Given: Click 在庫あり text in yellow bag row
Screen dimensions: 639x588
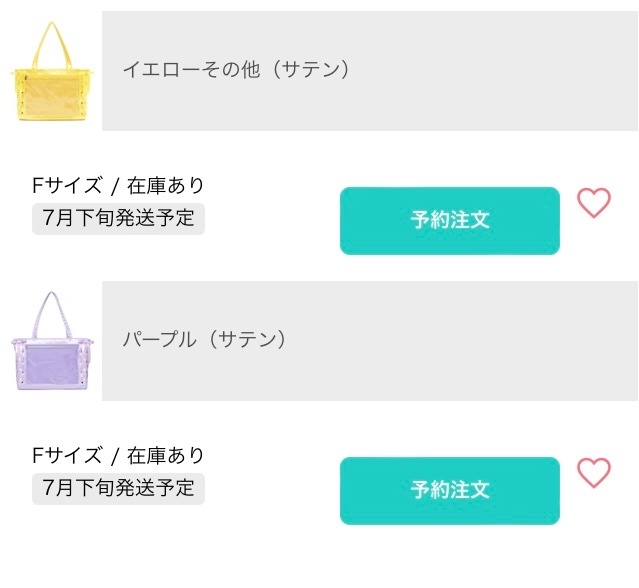Looking at the screenshot, I should click(x=165, y=185).
